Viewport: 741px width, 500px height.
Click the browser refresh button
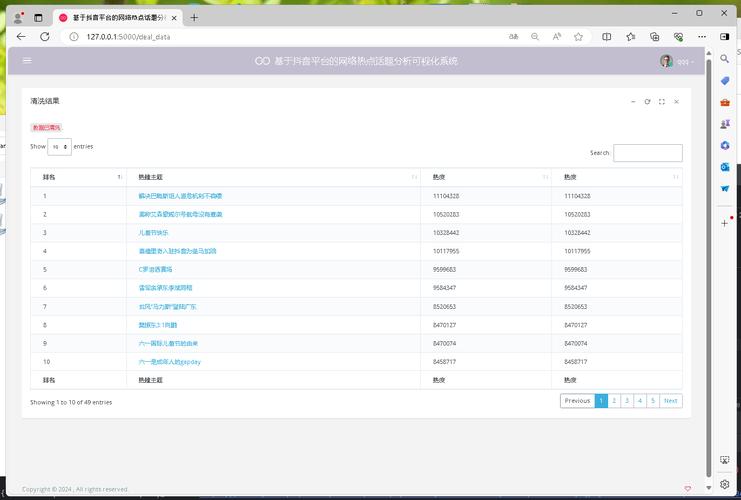tap(44, 36)
